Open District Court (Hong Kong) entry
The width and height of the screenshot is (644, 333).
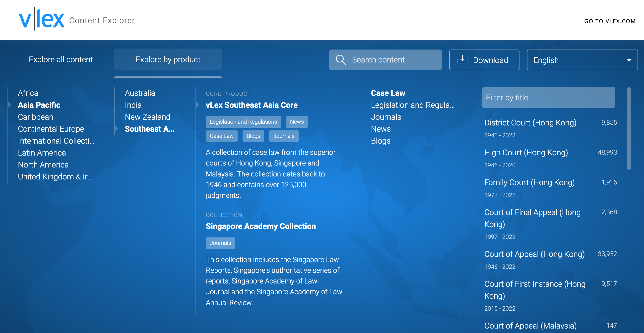click(x=530, y=123)
